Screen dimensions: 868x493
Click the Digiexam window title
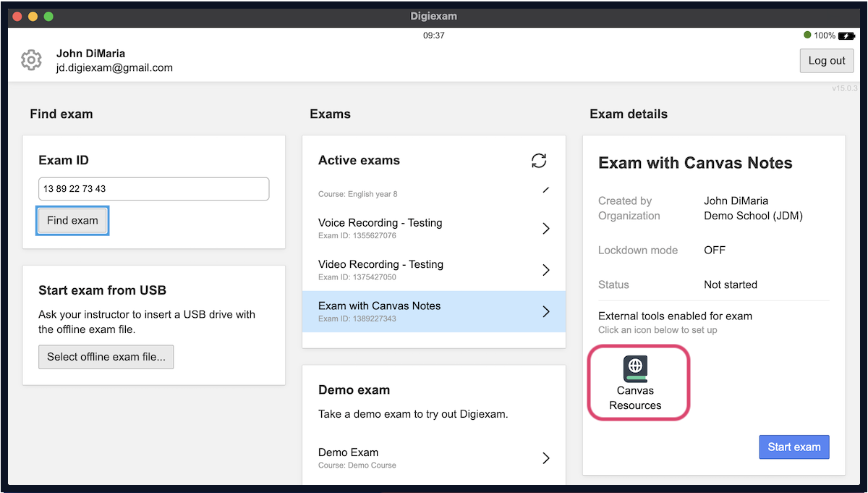(434, 16)
